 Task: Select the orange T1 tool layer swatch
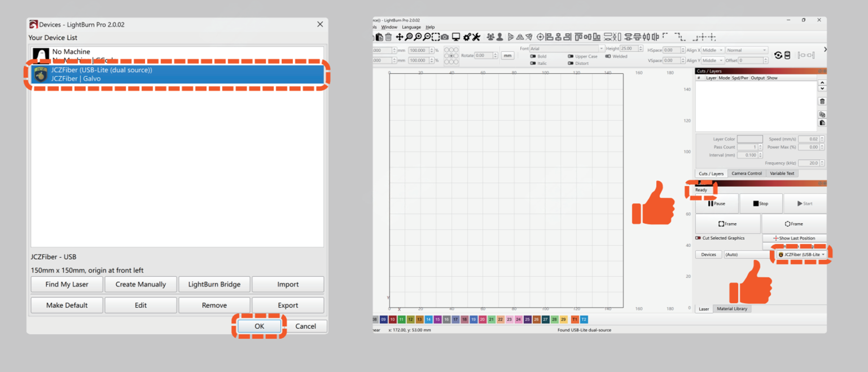tap(575, 320)
